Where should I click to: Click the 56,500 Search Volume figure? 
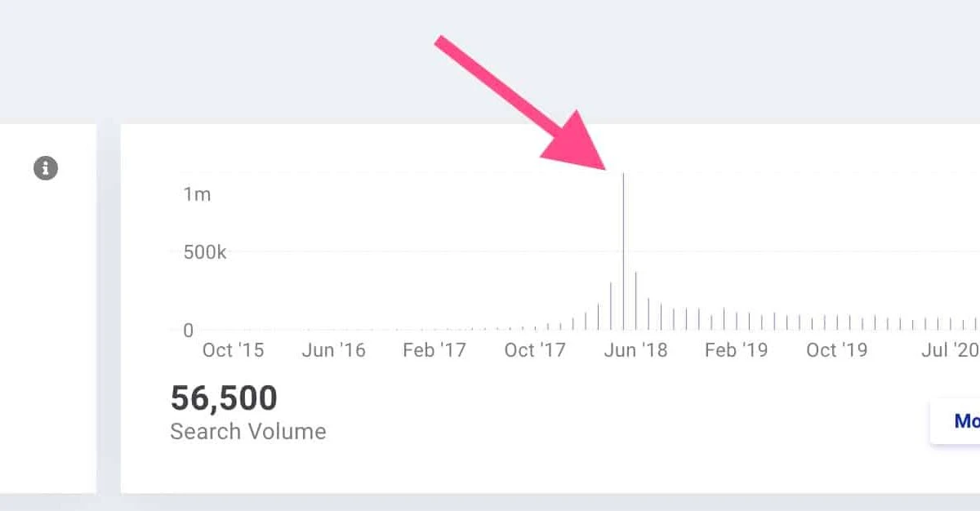(223, 398)
